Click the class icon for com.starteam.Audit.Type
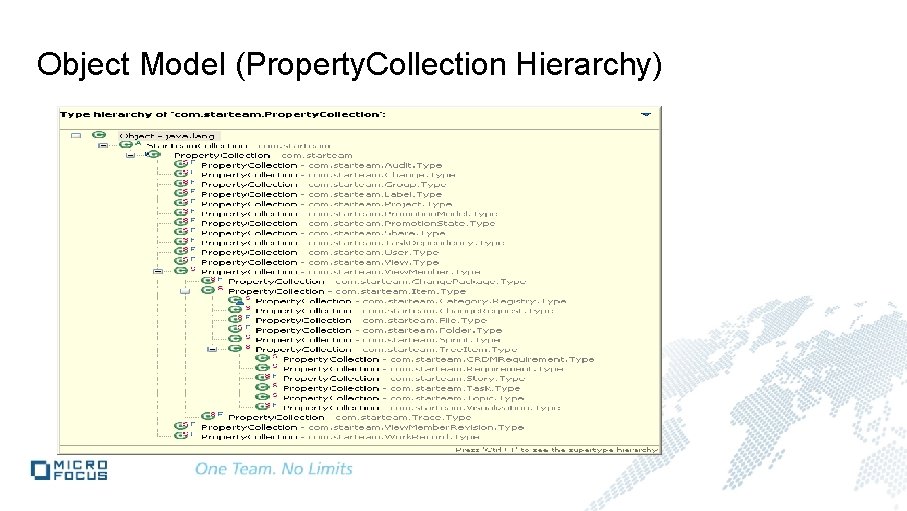The width and height of the screenshot is (907, 511). pos(181,164)
